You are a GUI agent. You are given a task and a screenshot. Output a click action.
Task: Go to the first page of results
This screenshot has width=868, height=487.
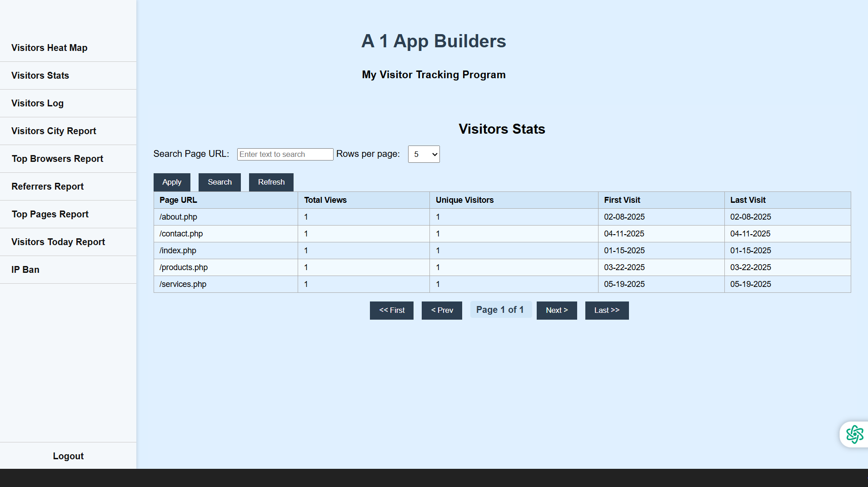pos(391,310)
